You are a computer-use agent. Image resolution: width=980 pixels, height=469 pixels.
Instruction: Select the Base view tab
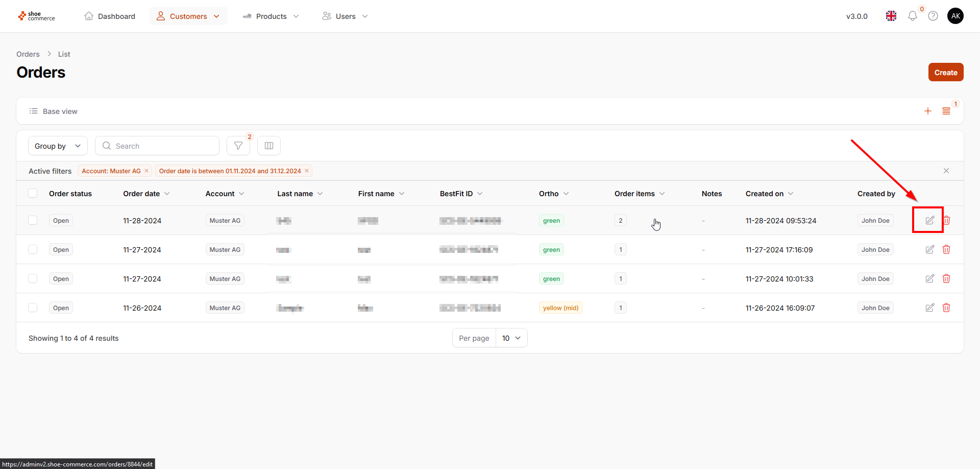(x=54, y=111)
